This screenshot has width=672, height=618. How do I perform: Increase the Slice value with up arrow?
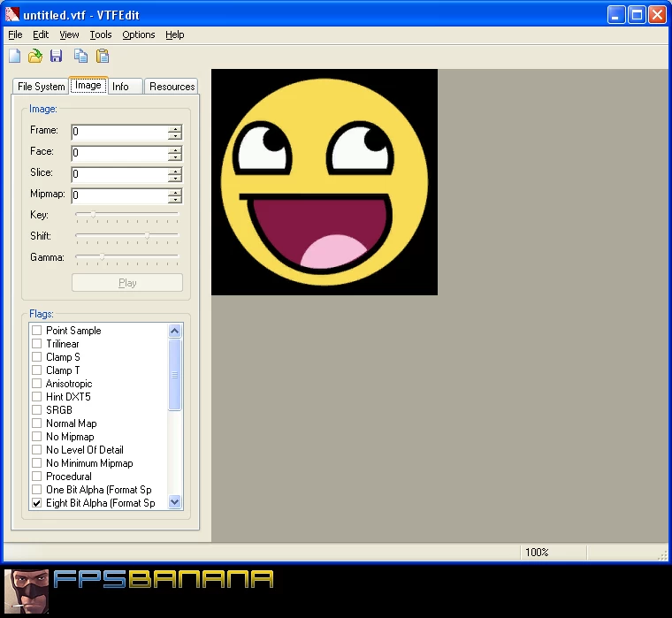pyautogui.click(x=175, y=171)
